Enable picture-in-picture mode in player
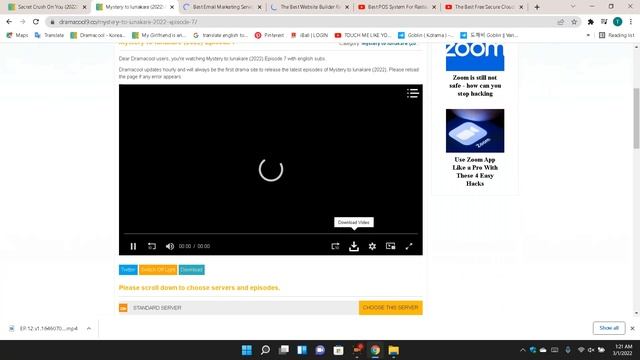The width and height of the screenshot is (640, 360). [x=391, y=246]
